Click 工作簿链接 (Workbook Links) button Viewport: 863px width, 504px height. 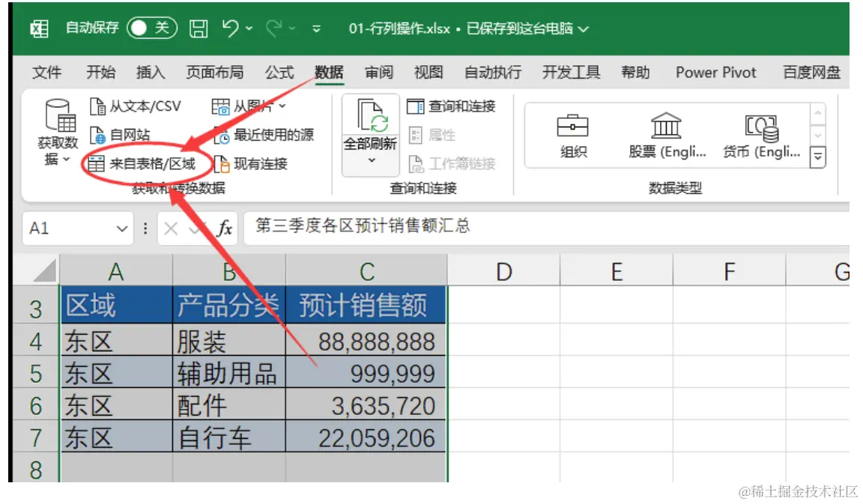coord(452,163)
